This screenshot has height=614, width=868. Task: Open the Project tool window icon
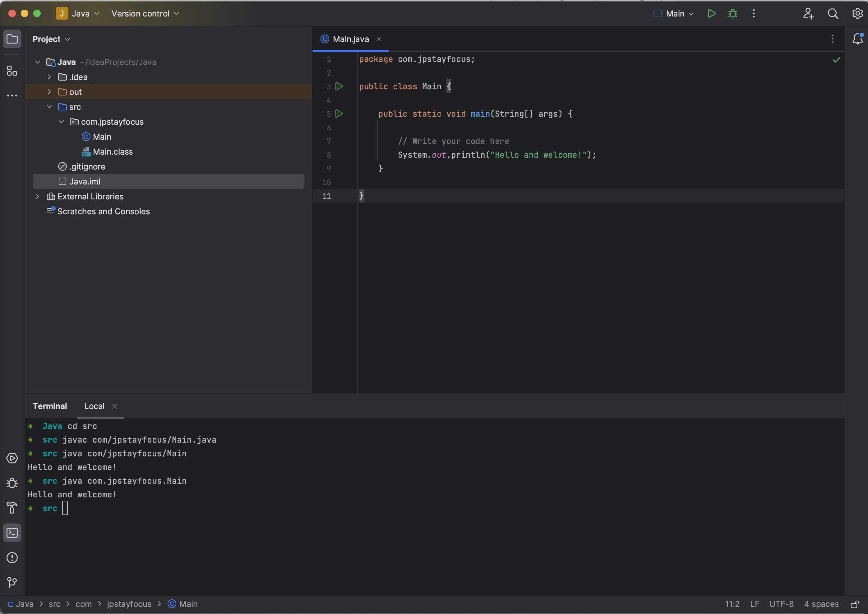pyautogui.click(x=12, y=39)
